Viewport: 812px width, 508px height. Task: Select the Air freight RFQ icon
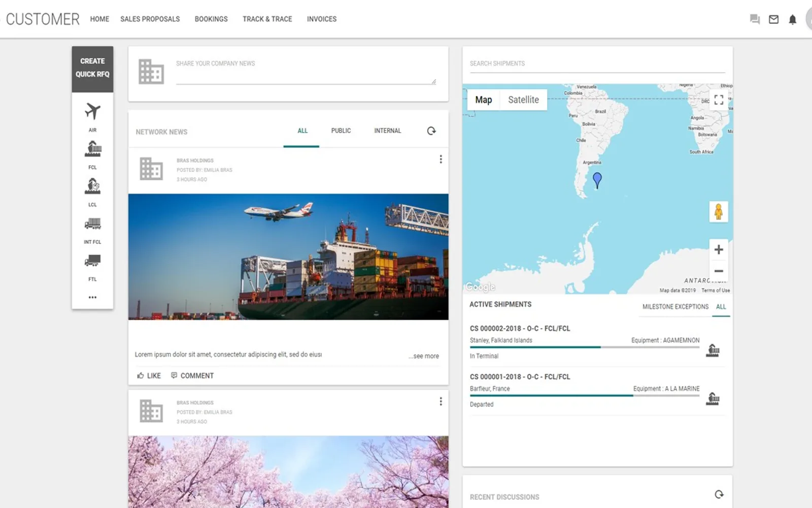(x=92, y=111)
